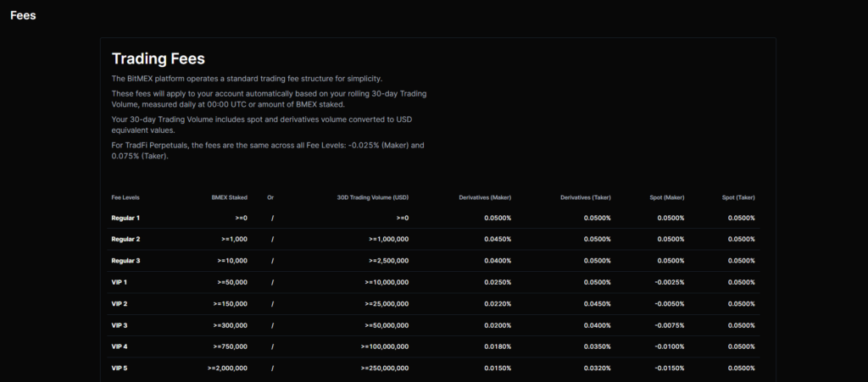This screenshot has width=868, height=382.
Task: Select the VIP 1 row label
Action: 119,283
